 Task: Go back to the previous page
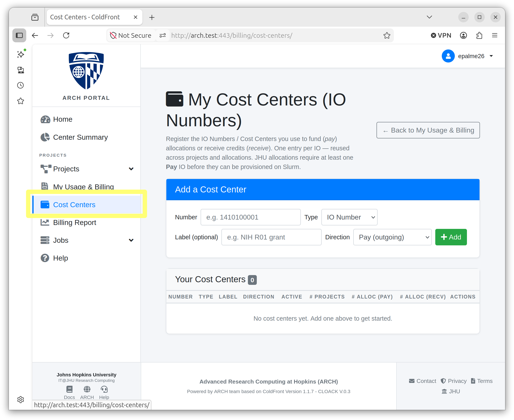coord(35,35)
